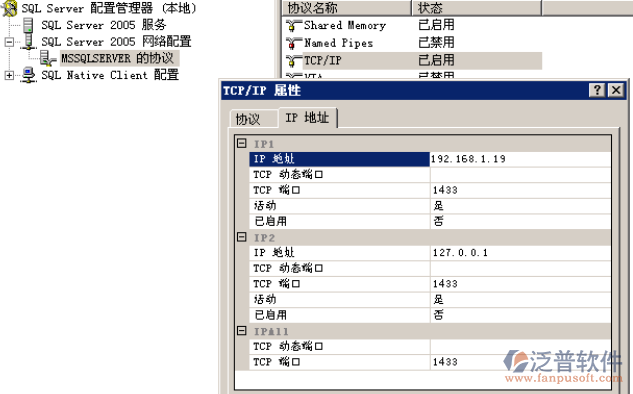633x394 pixels.
Task: Select the IP 地址 tab
Action: (308, 118)
